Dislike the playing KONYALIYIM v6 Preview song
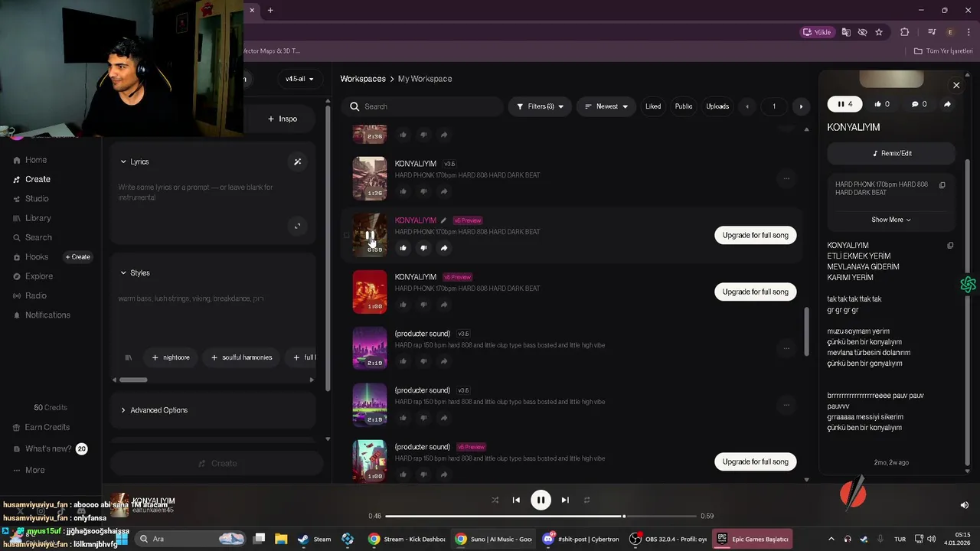Viewport: 980px width, 551px height. click(423, 248)
